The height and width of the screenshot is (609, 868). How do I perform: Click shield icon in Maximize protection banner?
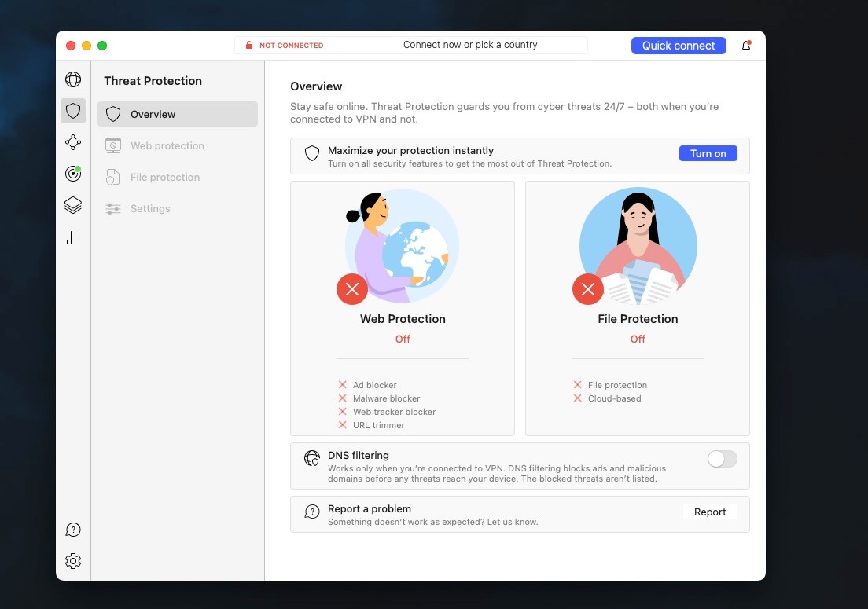click(x=312, y=153)
